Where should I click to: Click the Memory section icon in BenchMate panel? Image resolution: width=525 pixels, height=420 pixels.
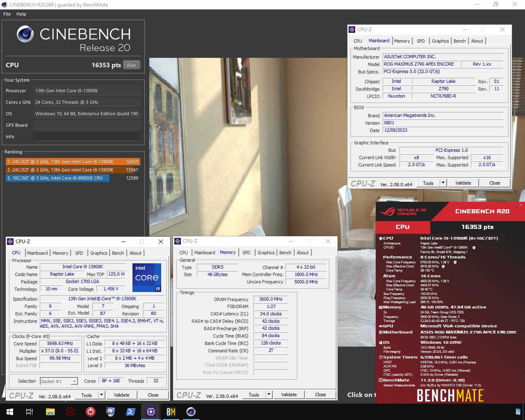tap(381, 307)
